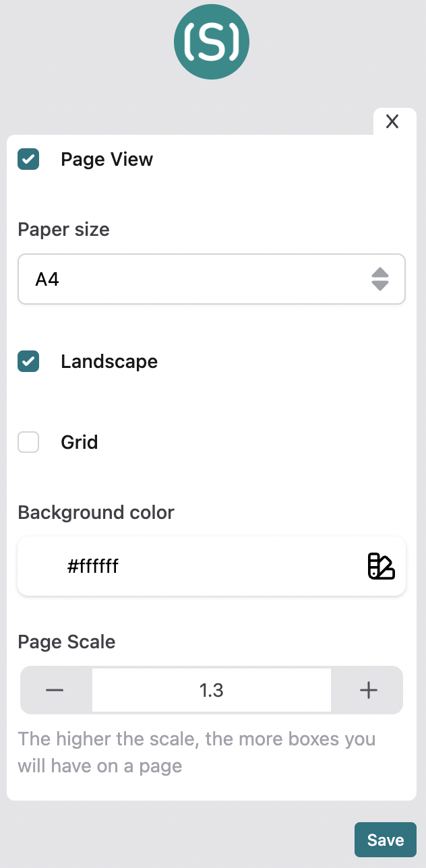Click the Grid label text
The width and height of the screenshot is (426, 868).
(80, 443)
